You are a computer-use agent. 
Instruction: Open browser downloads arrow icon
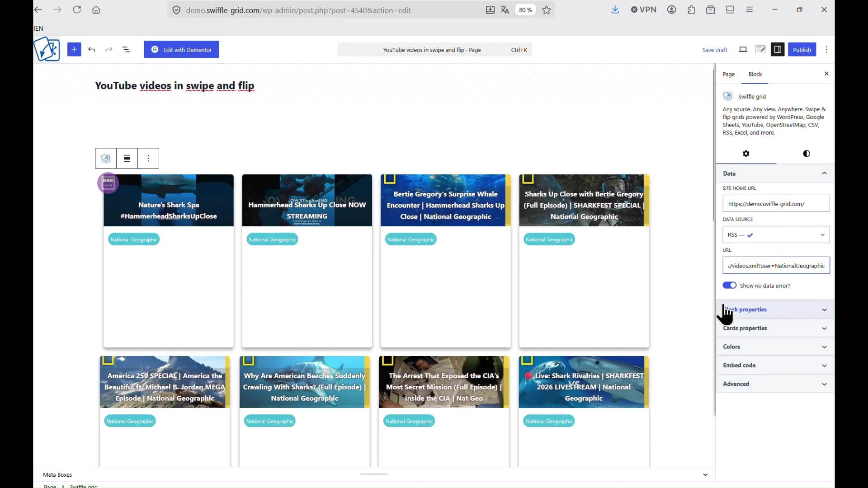click(x=615, y=9)
